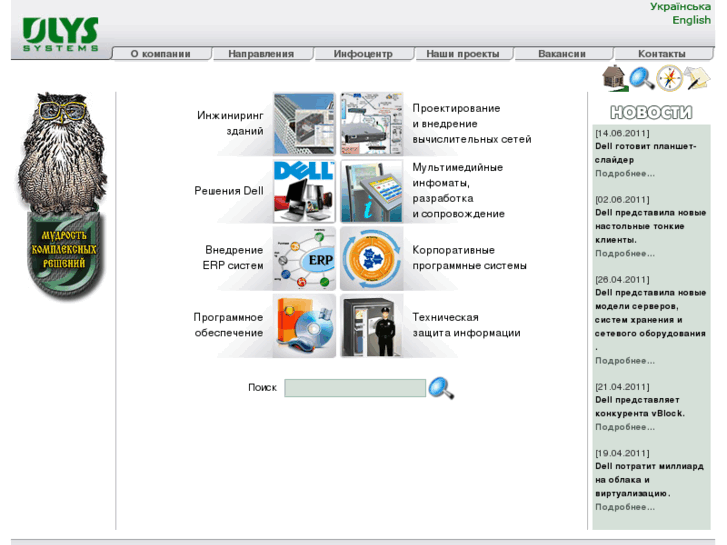Click the building engineering image tile
Image resolution: width=727 pixels, height=545 pixels.
point(304,124)
